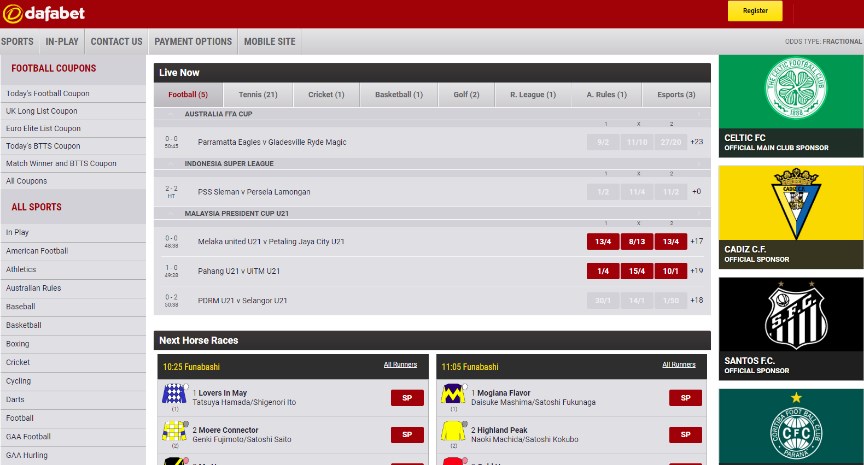The height and width of the screenshot is (465, 864).
Task: Select SP price for Lovers In May
Action: [x=407, y=398]
